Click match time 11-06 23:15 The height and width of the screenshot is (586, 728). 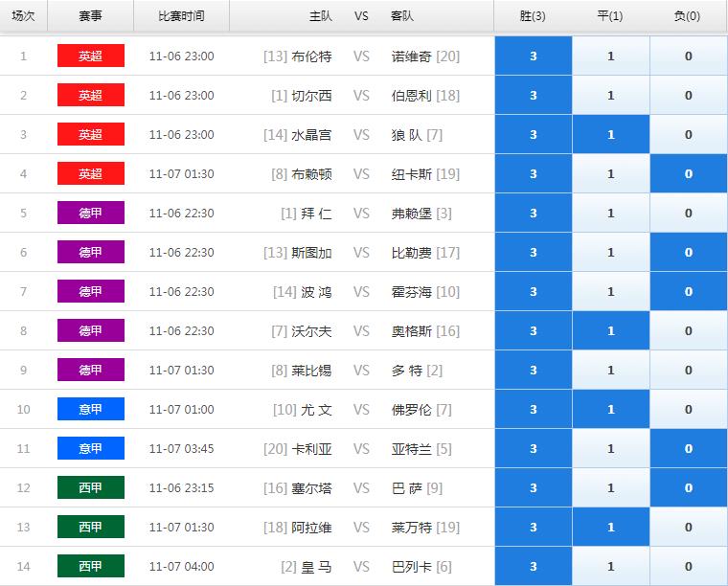point(182,487)
